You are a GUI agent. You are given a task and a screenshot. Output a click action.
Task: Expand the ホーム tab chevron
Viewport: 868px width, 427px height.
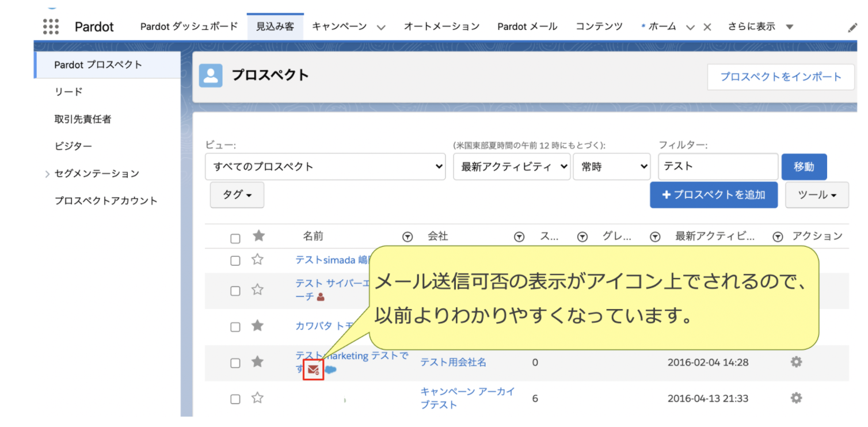point(690,27)
